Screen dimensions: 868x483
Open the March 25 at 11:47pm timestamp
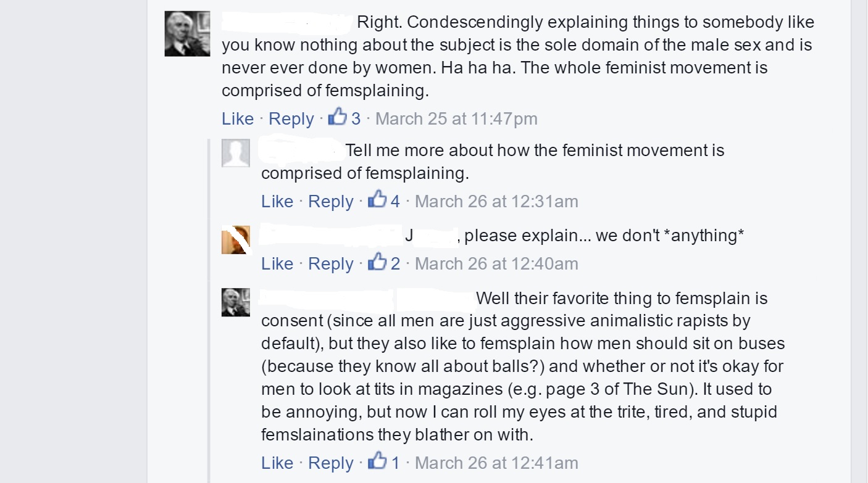coord(456,118)
